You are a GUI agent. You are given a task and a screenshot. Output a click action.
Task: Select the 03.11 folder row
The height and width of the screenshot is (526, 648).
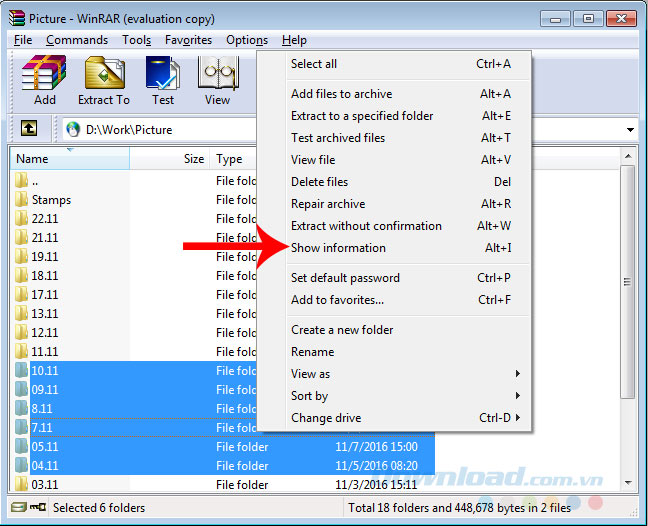point(44,485)
